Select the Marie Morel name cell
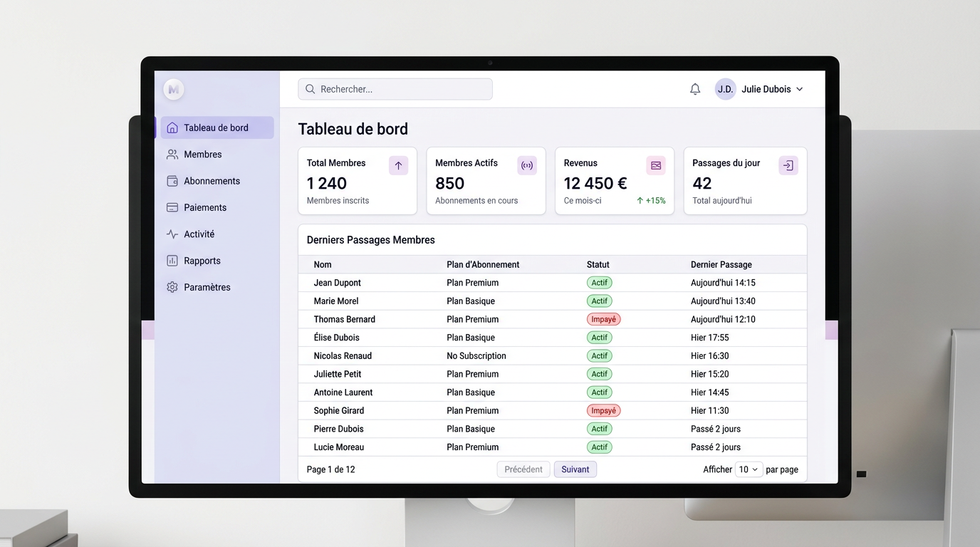The width and height of the screenshot is (980, 547). [336, 301]
